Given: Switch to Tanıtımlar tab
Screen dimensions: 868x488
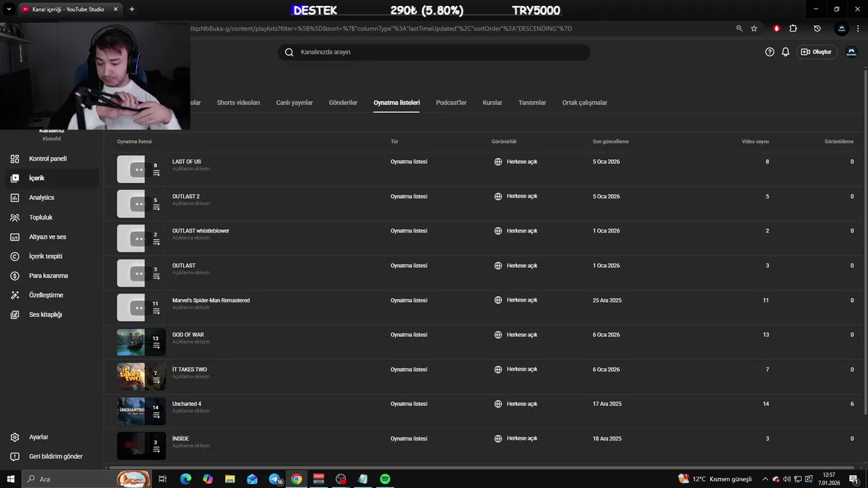Looking at the screenshot, I should pyautogui.click(x=532, y=103).
